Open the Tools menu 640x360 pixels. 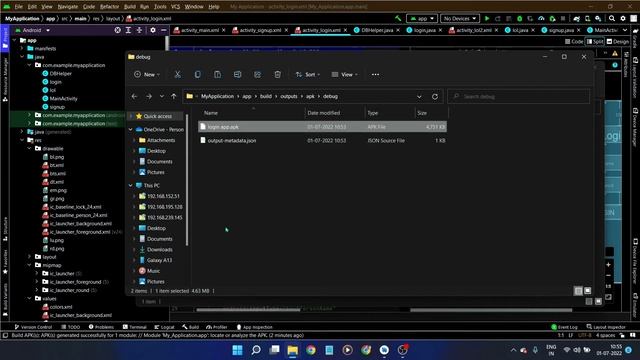160,7
